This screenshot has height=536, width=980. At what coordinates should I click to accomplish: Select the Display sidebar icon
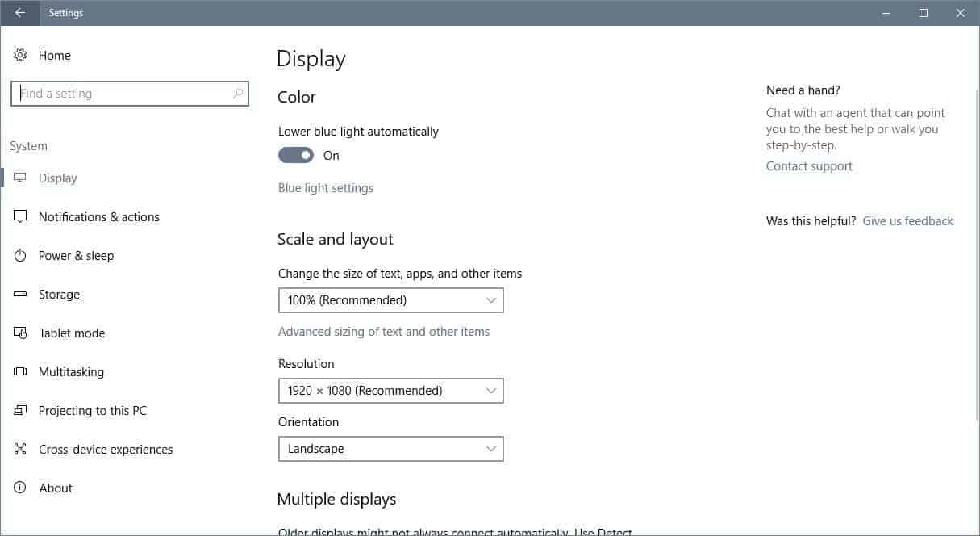(19, 178)
